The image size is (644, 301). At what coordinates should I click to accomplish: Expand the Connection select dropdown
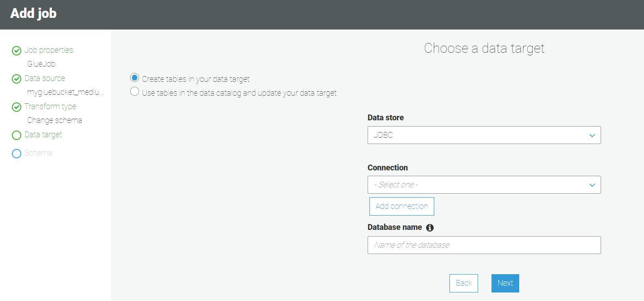point(484,185)
